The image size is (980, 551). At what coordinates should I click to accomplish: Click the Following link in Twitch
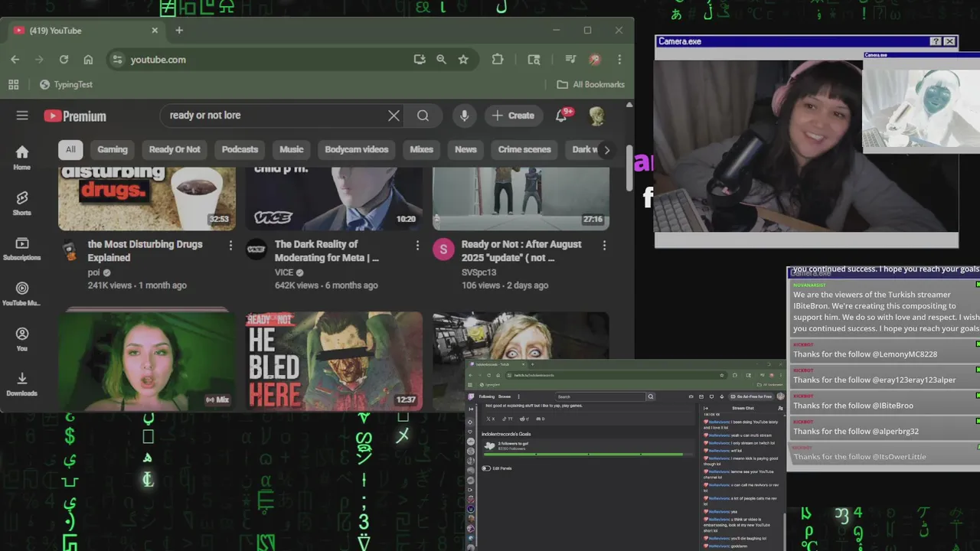coord(487,396)
